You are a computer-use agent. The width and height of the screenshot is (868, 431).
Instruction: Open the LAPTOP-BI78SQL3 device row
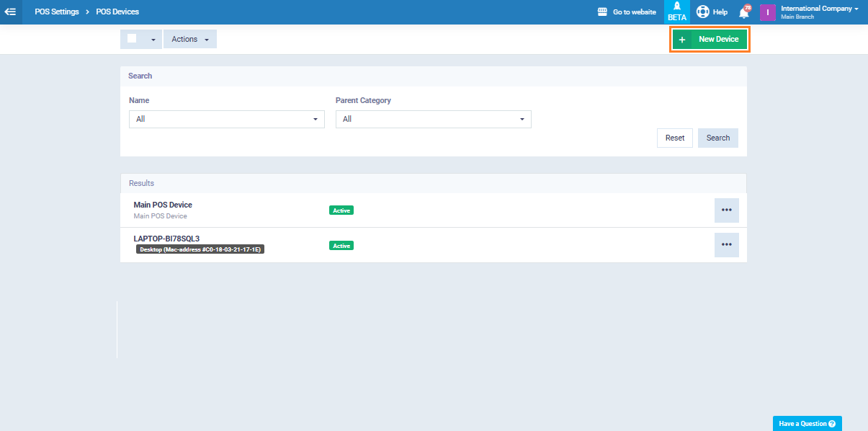click(x=166, y=239)
